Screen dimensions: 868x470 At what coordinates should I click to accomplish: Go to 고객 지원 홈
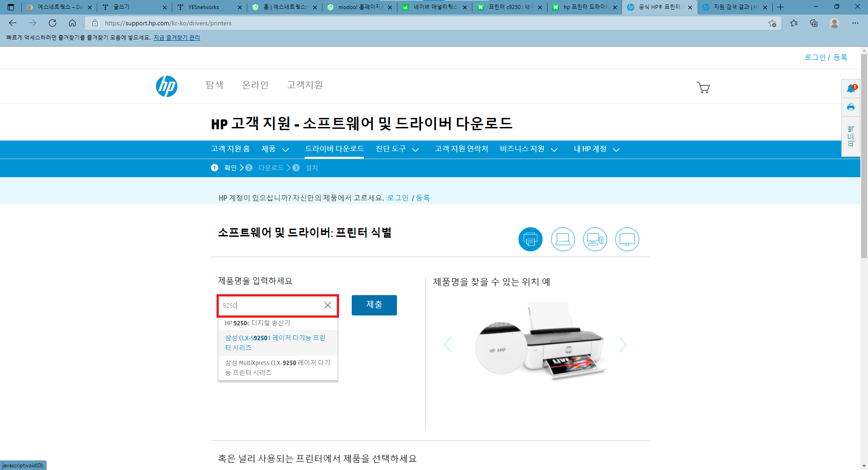[230, 149]
